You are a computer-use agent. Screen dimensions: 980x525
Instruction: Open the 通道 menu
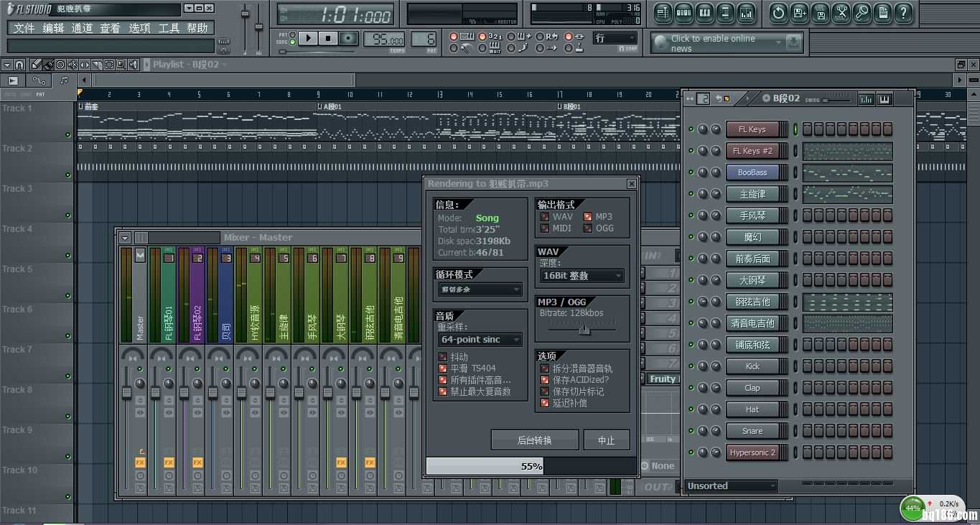(82, 28)
